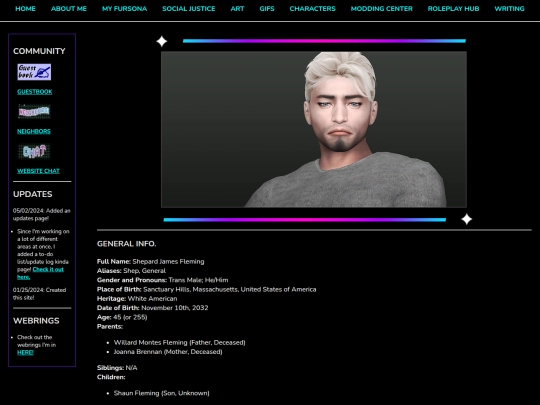Screen dimensions: 540x405
Task: Click the 'Check it out here' updates link
Action: (x=41, y=273)
